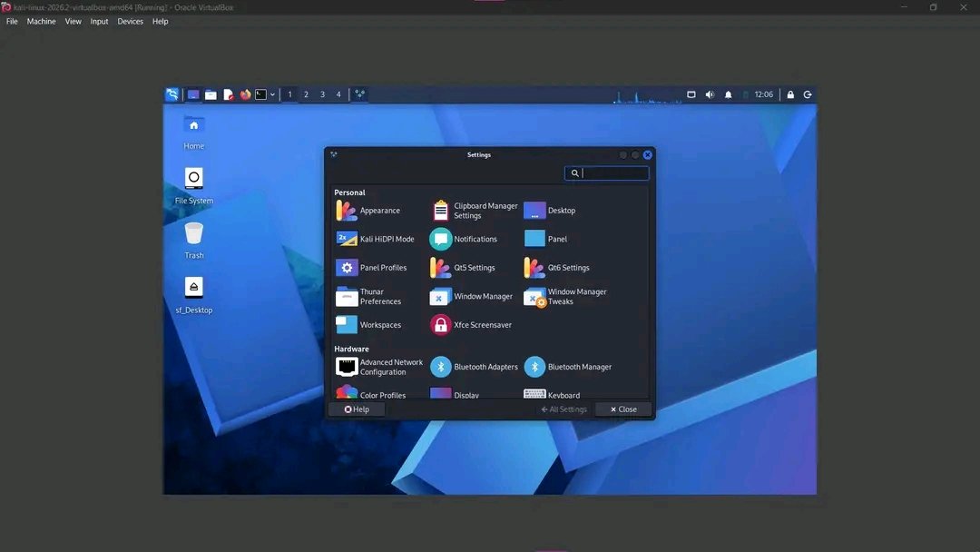Screen dimensions: 980x552
Task: Open File System desktop icon
Action: click(194, 186)
